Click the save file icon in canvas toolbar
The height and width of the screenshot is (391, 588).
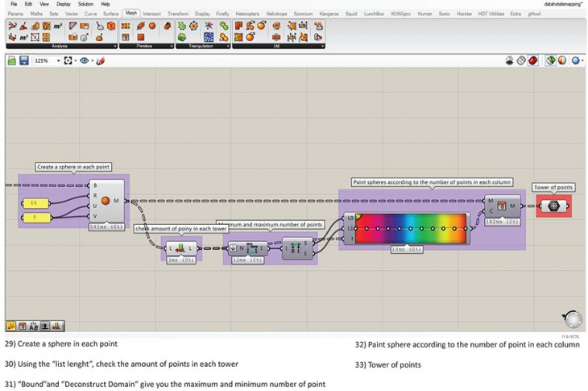24,60
